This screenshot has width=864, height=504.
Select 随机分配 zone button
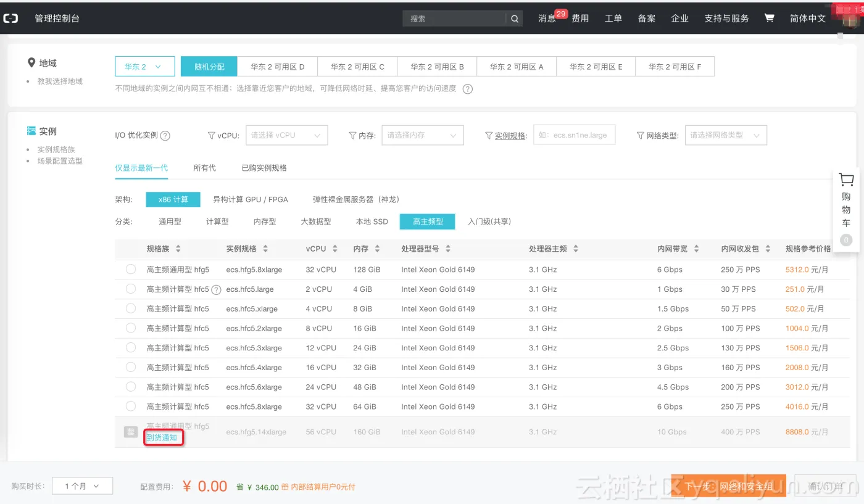pos(209,67)
